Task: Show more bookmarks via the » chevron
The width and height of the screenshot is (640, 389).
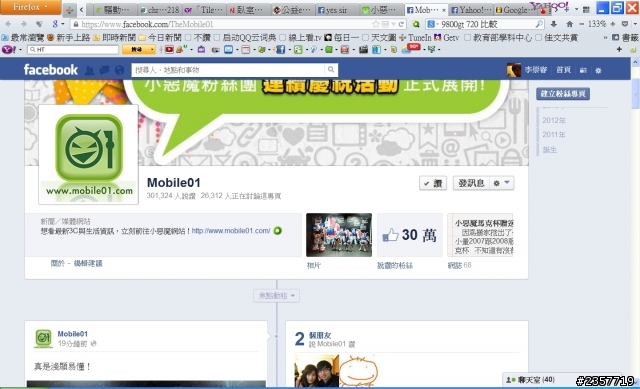Action: click(605, 38)
